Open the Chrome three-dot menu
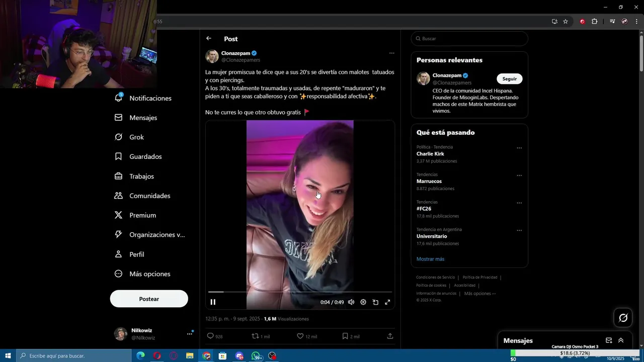This screenshot has height=362, width=644. 636,21
